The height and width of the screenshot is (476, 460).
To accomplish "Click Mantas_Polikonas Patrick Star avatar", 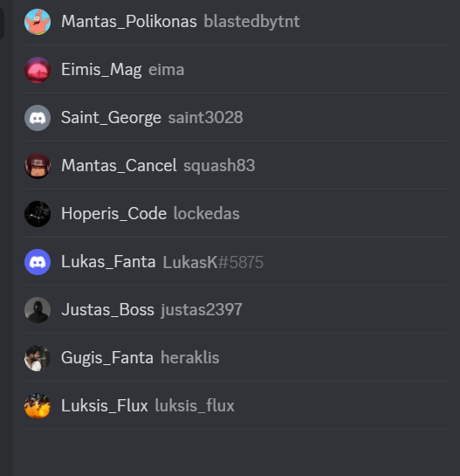I will (x=38, y=22).
